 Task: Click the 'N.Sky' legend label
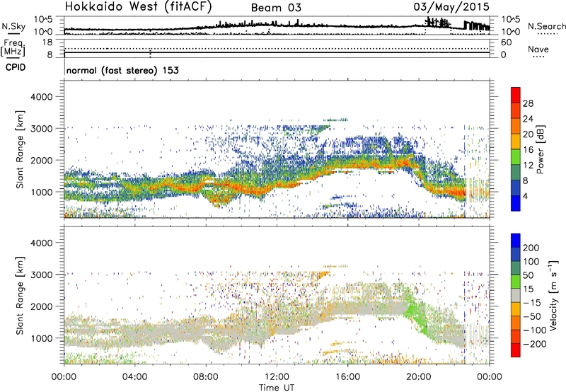[x=13, y=26]
